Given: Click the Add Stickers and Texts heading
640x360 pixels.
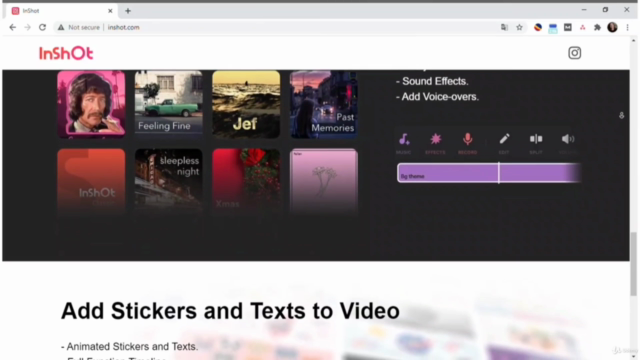Looking at the screenshot, I should [x=230, y=311].
